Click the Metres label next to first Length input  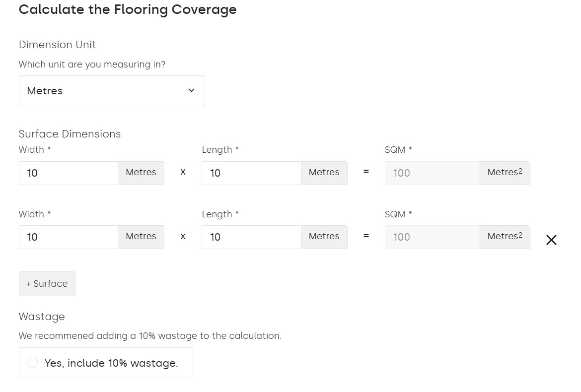[324, 172]
